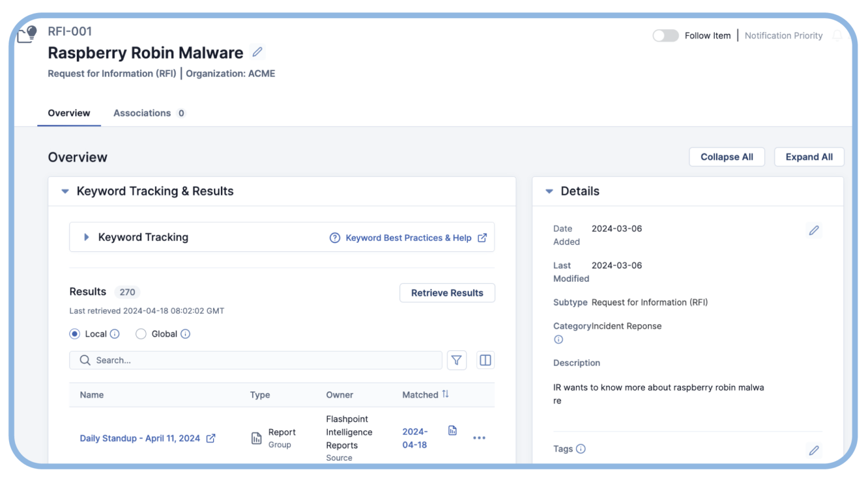The height and width of the screenshot is (481, 868).
Task: Click the notification priority bell icon
Action: [837, 36]
